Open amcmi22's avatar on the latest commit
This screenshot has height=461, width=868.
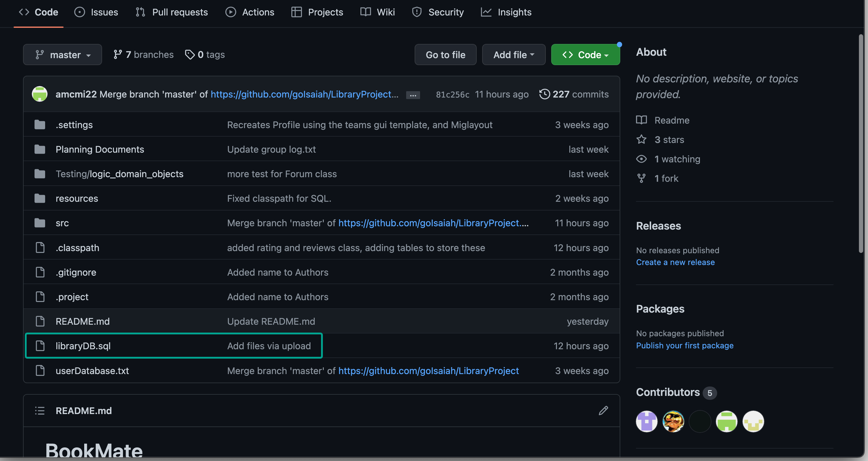[39, 94]
